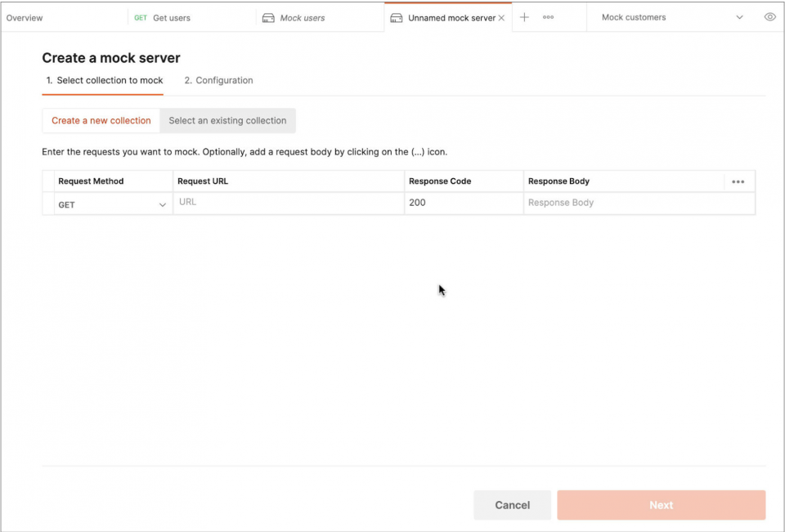Open the Overview tab
Viewport: 785px width, 532px height.
25,16
